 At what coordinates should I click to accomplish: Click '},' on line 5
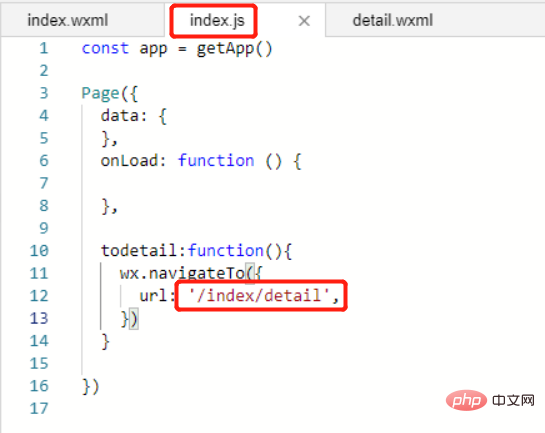(x=109, y=139)
